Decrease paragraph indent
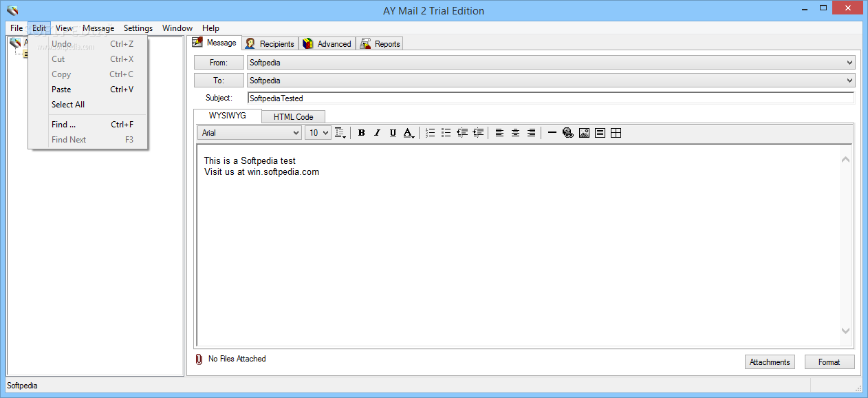The image size is (868, 398). (462, 133)
